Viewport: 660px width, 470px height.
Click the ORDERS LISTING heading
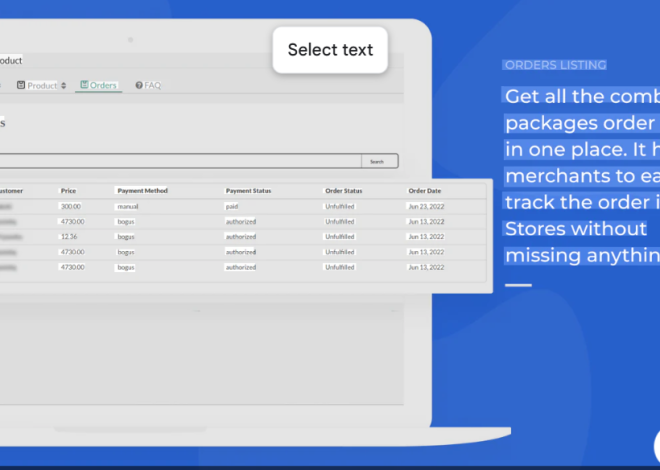[x=555, y=65]
